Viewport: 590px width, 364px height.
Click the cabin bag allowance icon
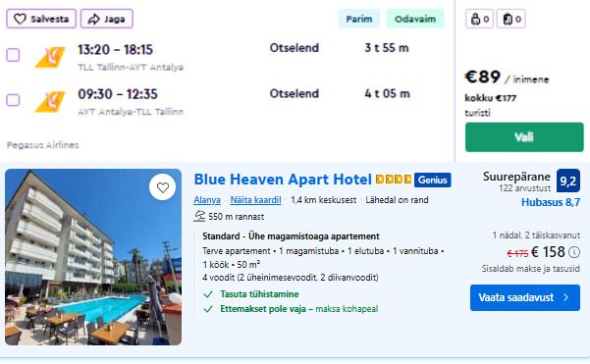click(475, 19)
